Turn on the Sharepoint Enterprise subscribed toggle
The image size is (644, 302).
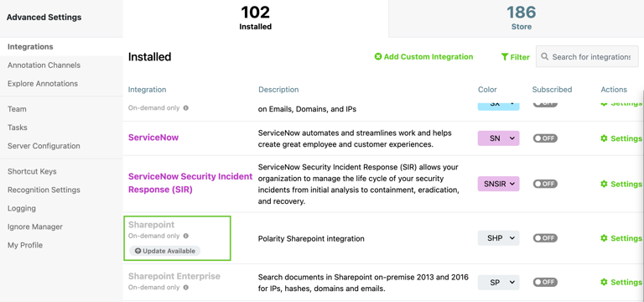545,282
